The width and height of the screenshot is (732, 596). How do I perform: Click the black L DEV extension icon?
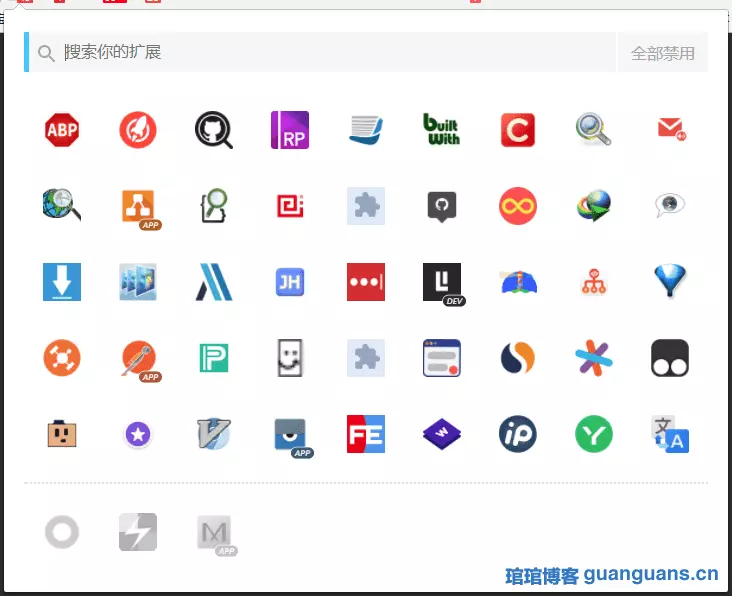444,284
